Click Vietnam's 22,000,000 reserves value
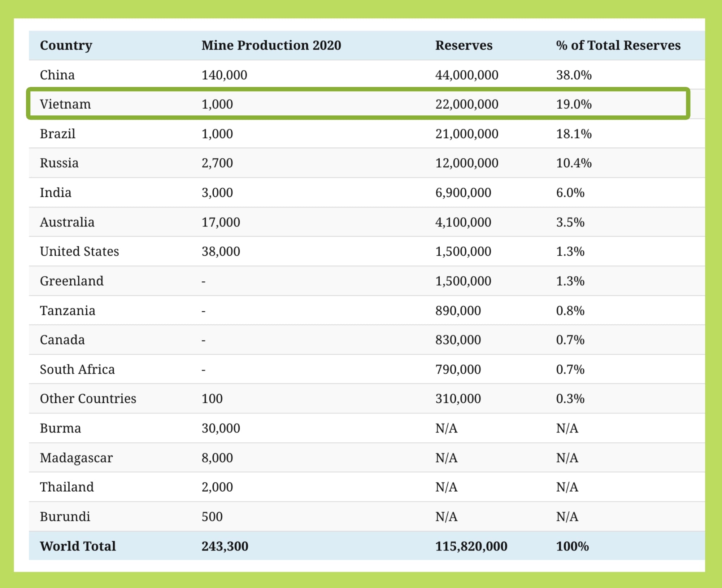This screenshot has width=722, height=588. [466, 104]
